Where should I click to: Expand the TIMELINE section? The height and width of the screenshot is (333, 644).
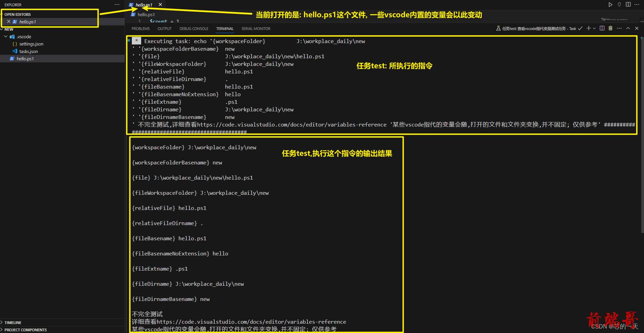(x=62, y=322)
